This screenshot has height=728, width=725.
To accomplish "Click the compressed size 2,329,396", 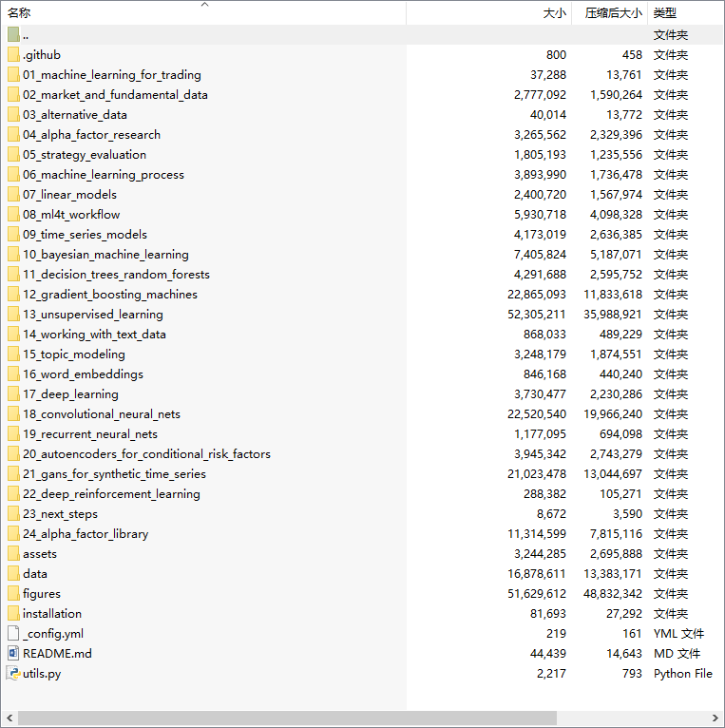I will tap(616, 134).
